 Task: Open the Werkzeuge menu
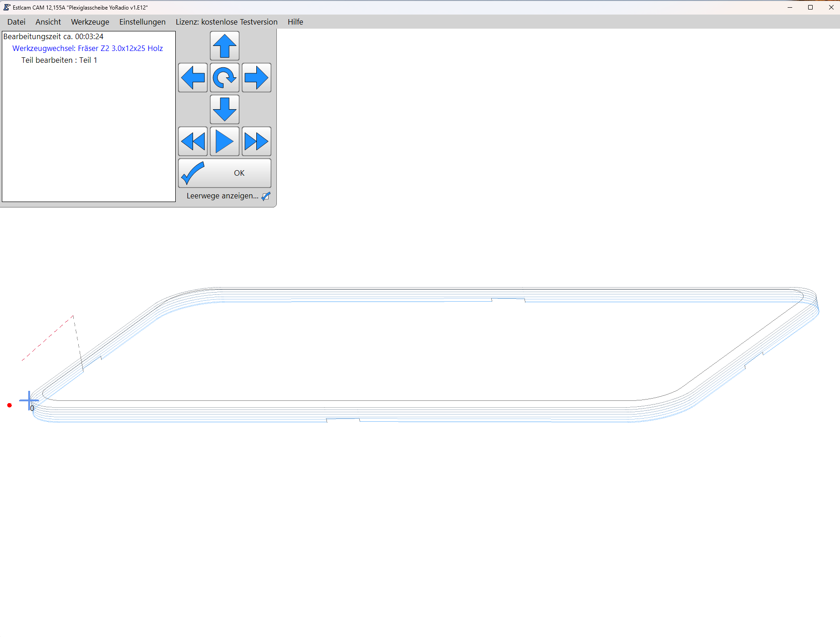[x=90, y=22]
